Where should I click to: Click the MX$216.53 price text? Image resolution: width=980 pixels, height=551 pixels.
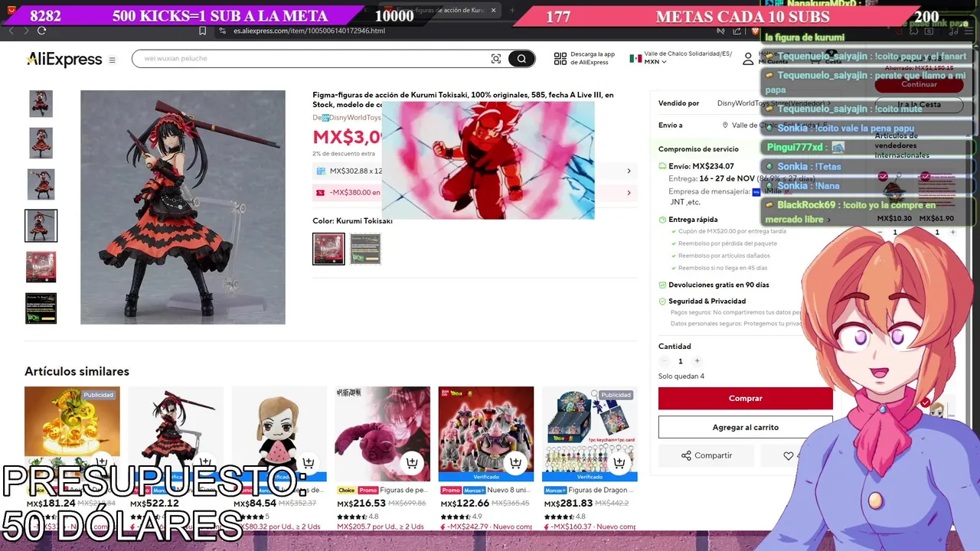coord(361,503)
